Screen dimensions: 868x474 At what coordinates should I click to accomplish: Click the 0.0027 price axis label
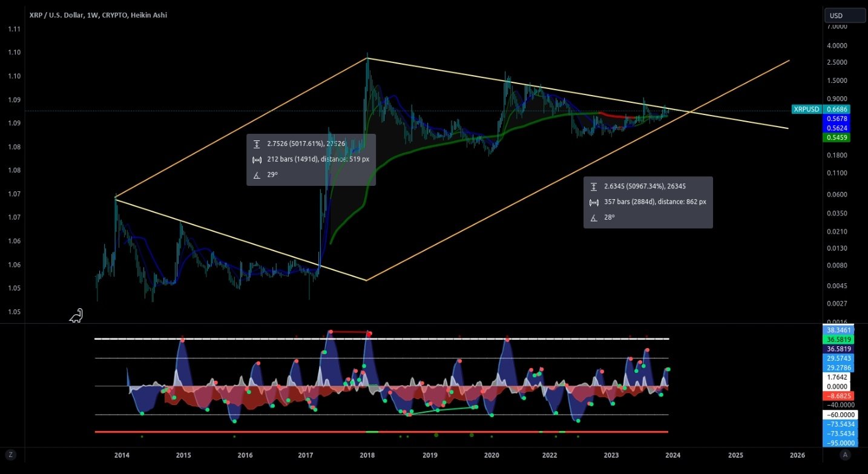[x=838, y=303]
